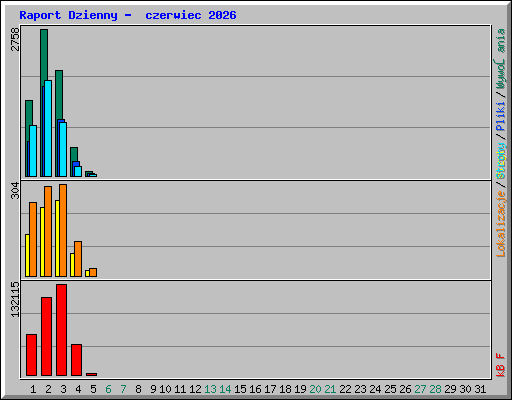Click the red bar for day 4
Screen dimensions: 512x400
click(x=76, y=360)
